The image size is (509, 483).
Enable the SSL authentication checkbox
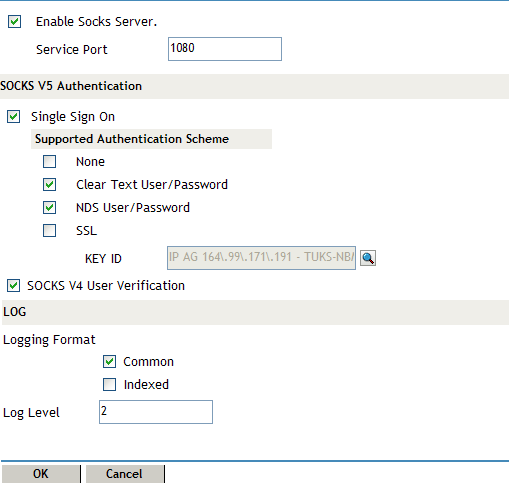[49, 230]
